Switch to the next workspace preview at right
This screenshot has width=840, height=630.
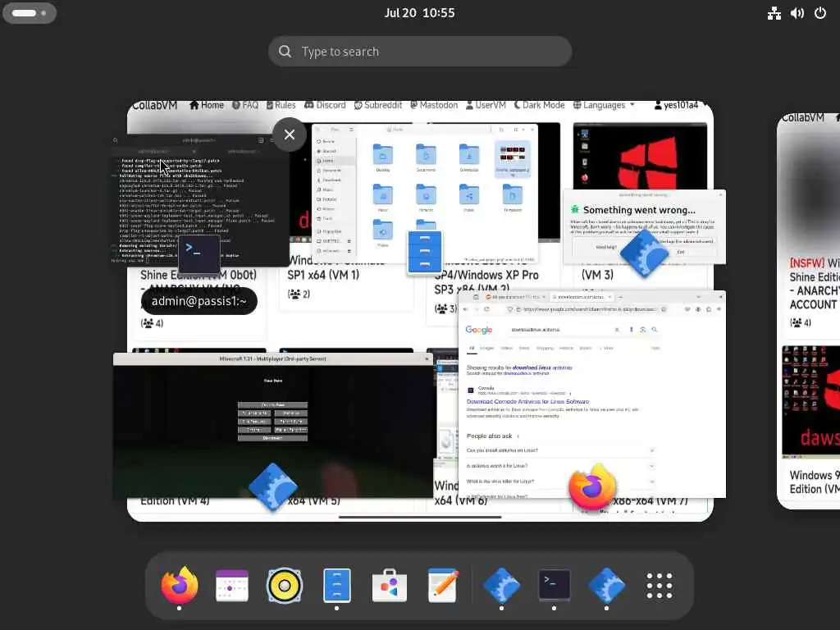tap(809, 311)
